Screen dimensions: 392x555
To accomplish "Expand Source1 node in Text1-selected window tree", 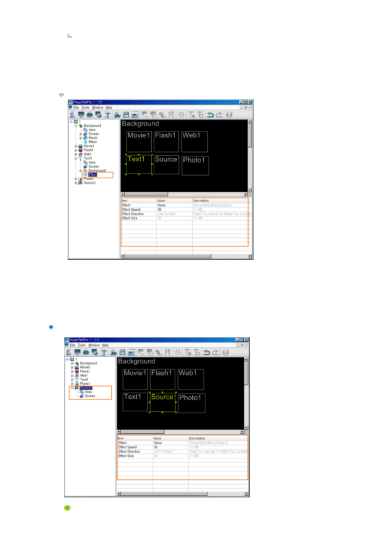I will (x=76, y=183).
